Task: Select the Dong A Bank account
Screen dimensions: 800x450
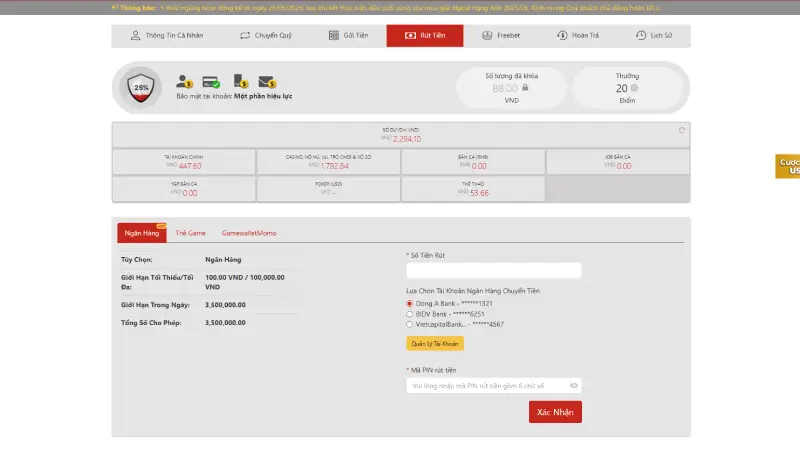Action: pyautogui.click(x=410, y=303)
